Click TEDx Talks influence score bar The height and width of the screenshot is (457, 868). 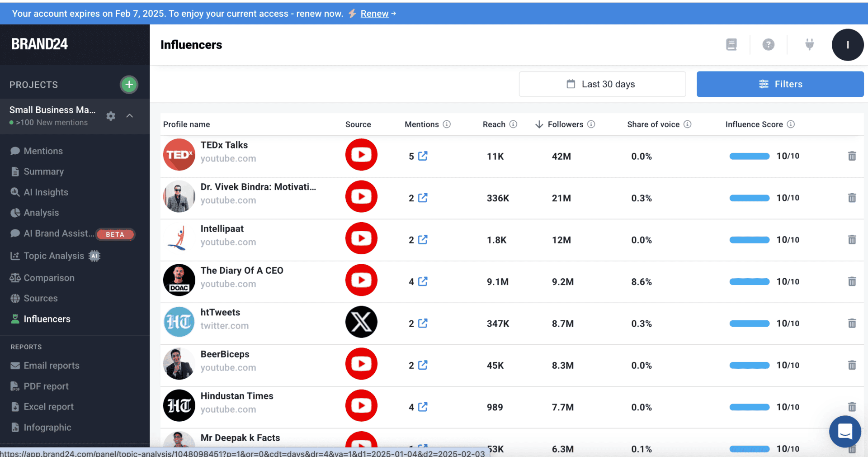(749, 156)
